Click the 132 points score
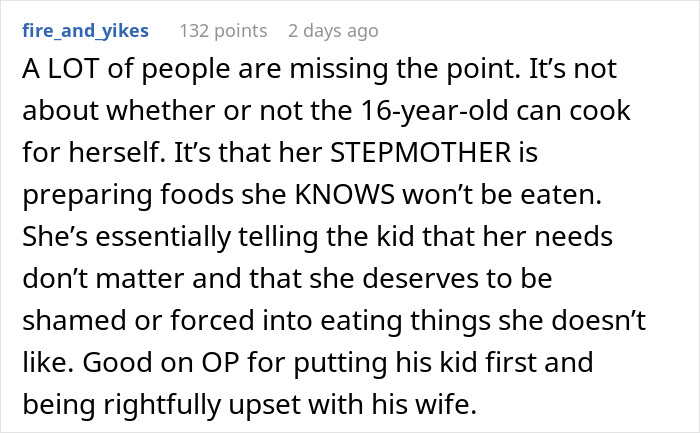 [223, 31]
